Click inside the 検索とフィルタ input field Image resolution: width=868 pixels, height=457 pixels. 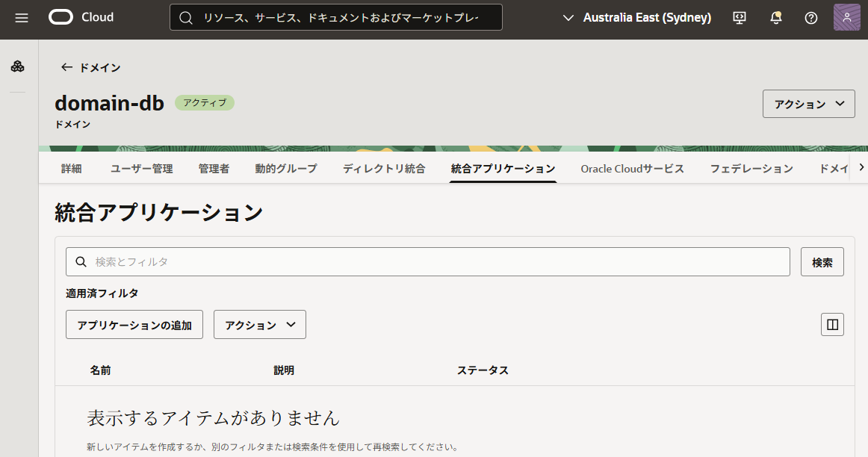(x=299, y=261)
